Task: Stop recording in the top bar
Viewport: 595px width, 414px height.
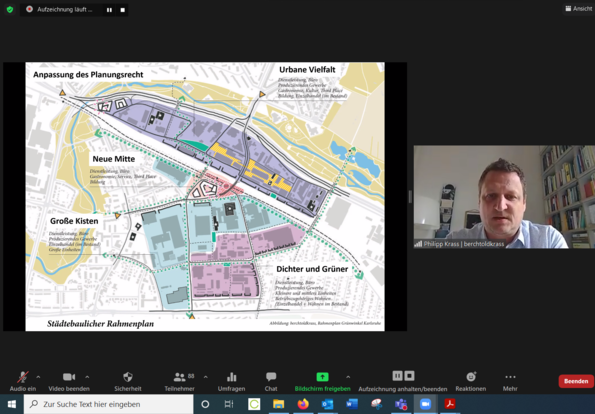Action: point(123,10)
